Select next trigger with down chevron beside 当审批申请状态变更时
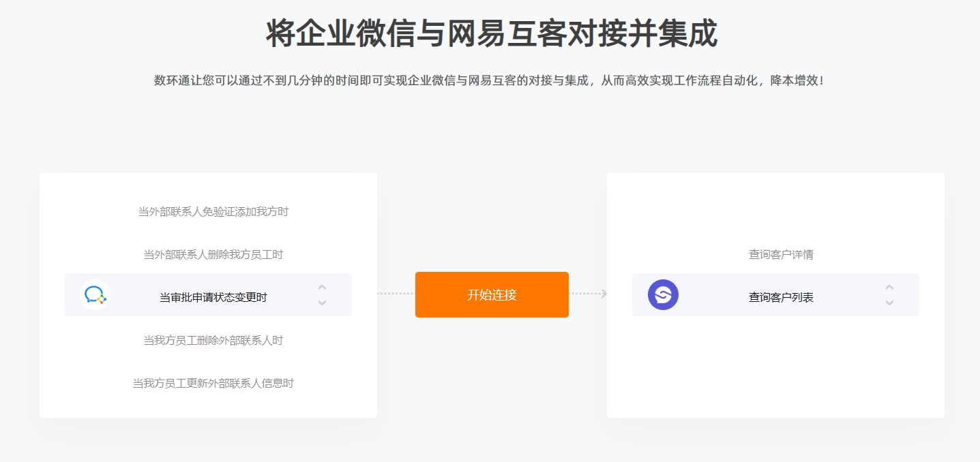The height and width of the screenshot is (462, 980). tap(322, 303)
